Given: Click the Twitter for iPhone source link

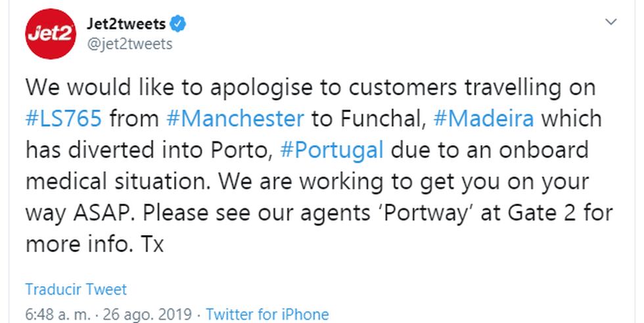Looking at the screenshot, I should pos(267,314).
